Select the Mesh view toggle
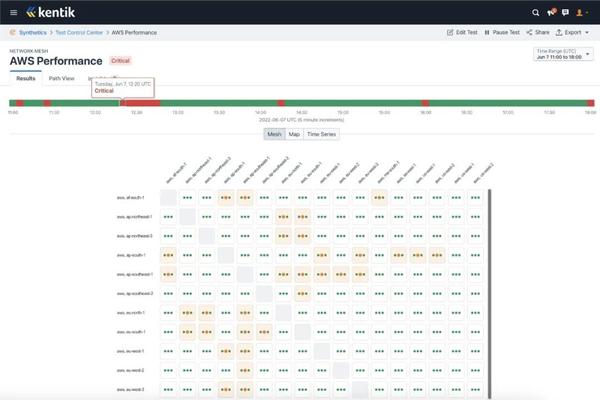The image size is (600, 400). (274, 134)
